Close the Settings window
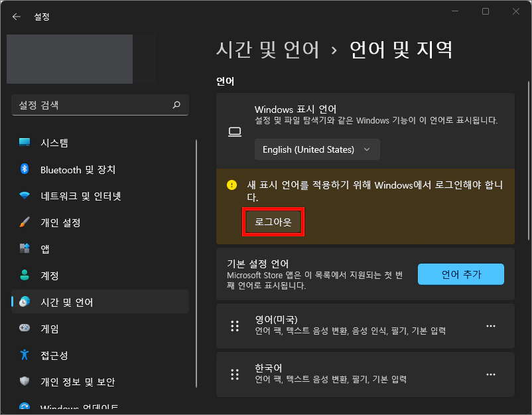Image resolution: width=532 pixels, height=415 pixels. coord(516,11)
